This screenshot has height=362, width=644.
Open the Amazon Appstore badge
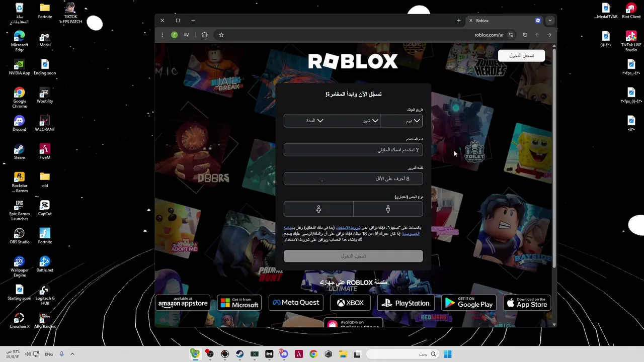tap(183, 303)
